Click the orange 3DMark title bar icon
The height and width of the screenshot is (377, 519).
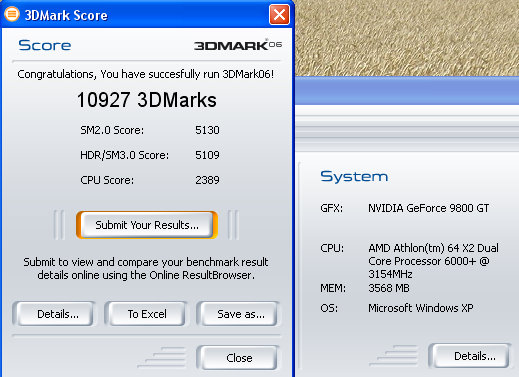(x=12, y=14)
